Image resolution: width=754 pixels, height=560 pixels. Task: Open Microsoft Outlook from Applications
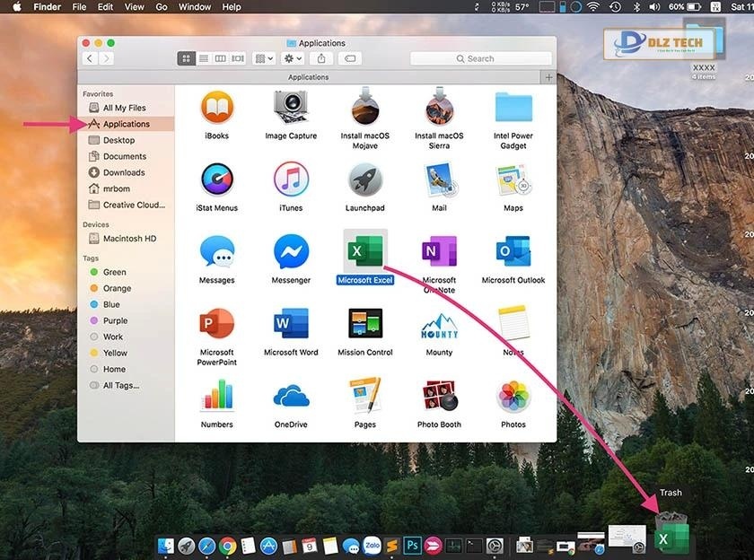tap(513, 251)
